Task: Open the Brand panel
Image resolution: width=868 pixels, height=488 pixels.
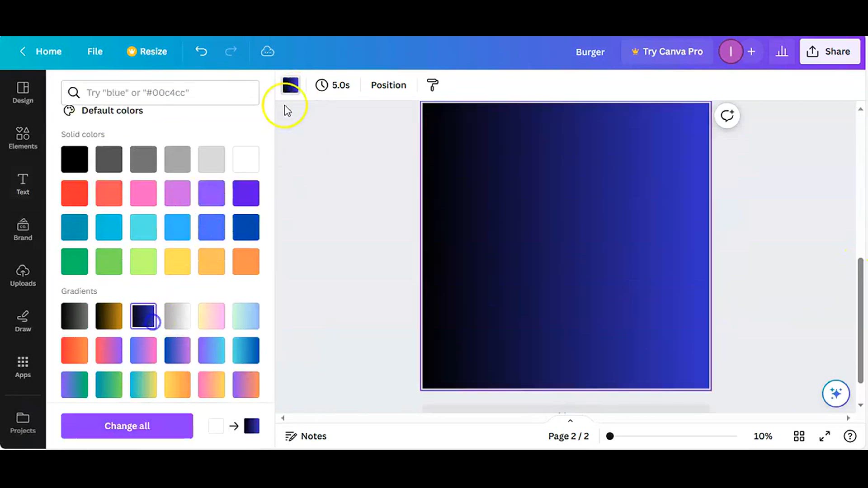Action: click(23, 230)
